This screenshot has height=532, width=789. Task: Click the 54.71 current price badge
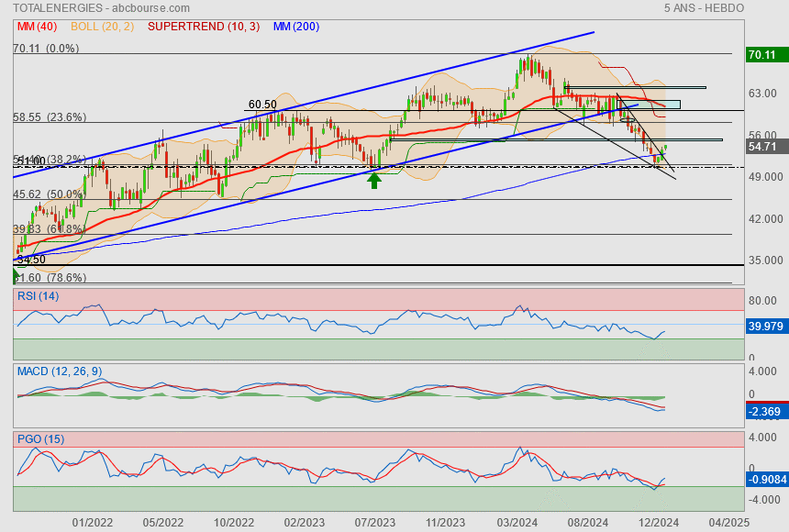(767, 147)
